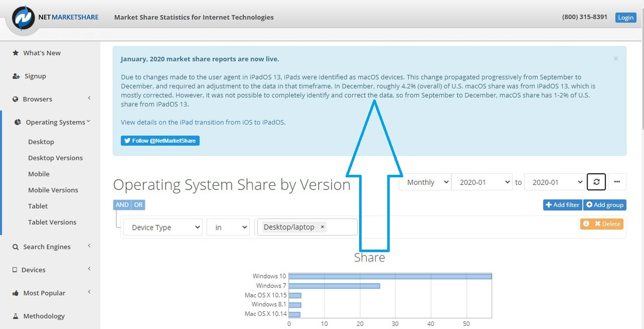Expand the Search Engines sidebar section
The width and height of the screenshot is (644, 329).
point(89,246)
